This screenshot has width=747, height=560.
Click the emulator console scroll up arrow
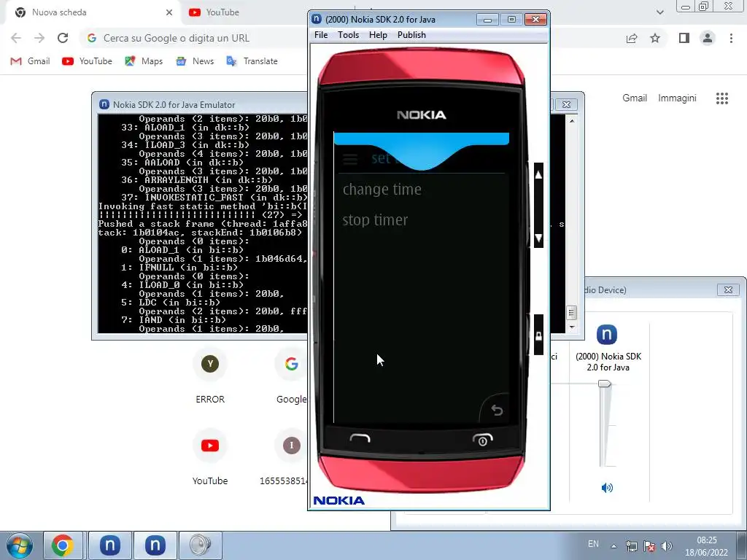click(x=572, y=121)
